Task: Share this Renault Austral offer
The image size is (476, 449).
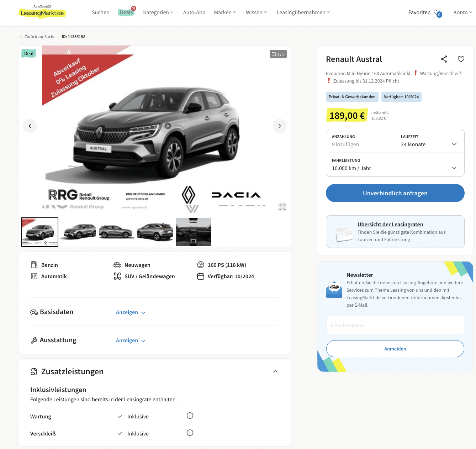Action: tap(444, 59)
